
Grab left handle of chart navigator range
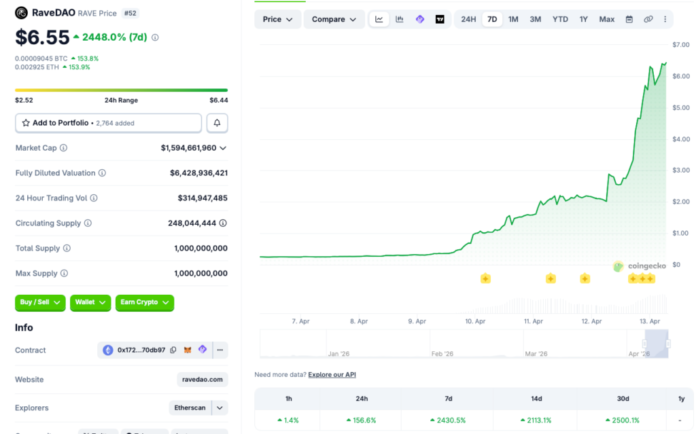click(x=644, y=343)
